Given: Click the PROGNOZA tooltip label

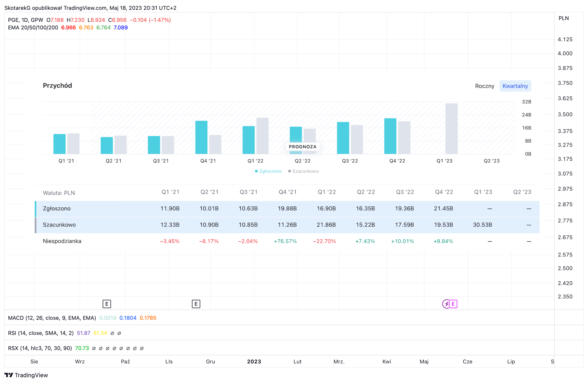Looking at the screenshot, I should pos(303,147).
